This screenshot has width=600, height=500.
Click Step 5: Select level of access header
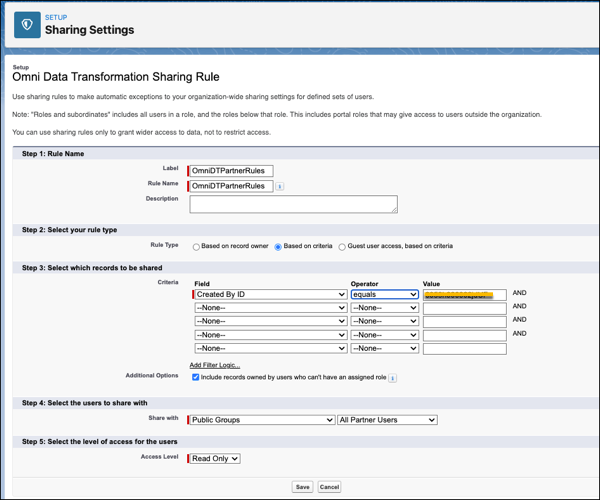[99, 441]
